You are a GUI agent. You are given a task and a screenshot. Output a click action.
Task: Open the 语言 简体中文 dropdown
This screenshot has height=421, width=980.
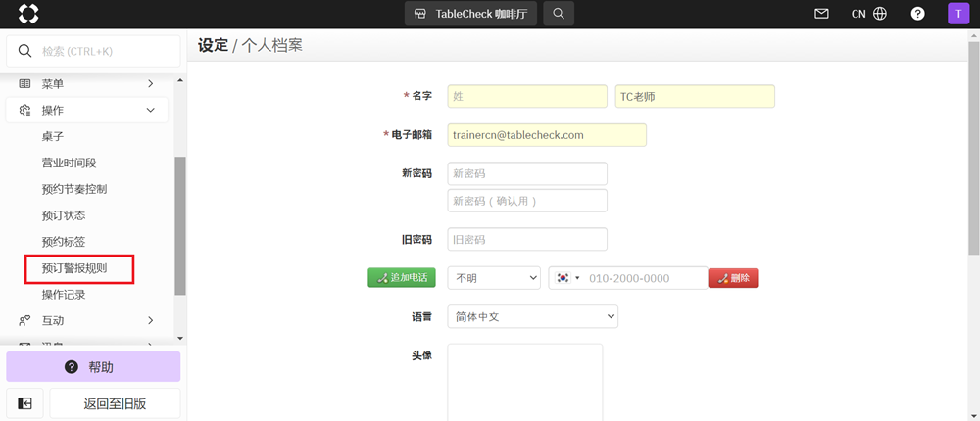click(532, 316)
